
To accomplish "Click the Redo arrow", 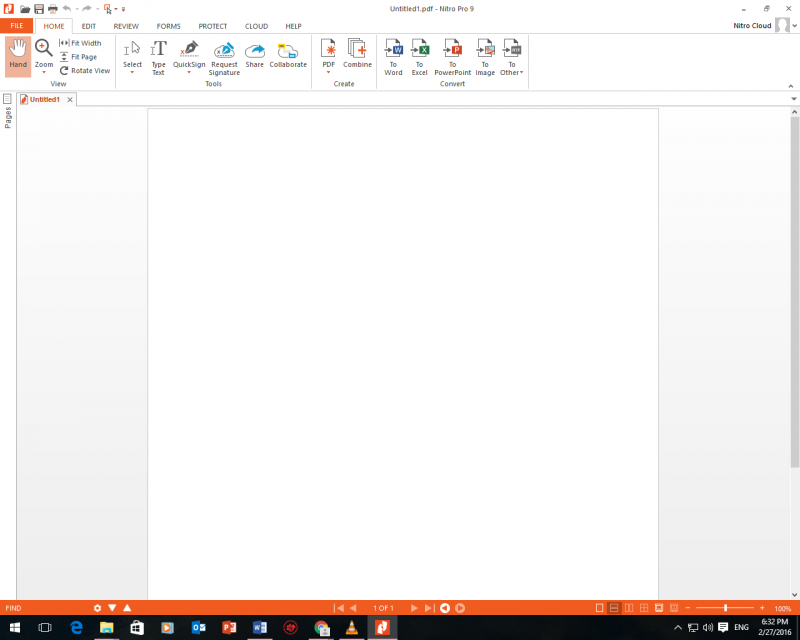I will pyautogui.click(x=87, y=9).
